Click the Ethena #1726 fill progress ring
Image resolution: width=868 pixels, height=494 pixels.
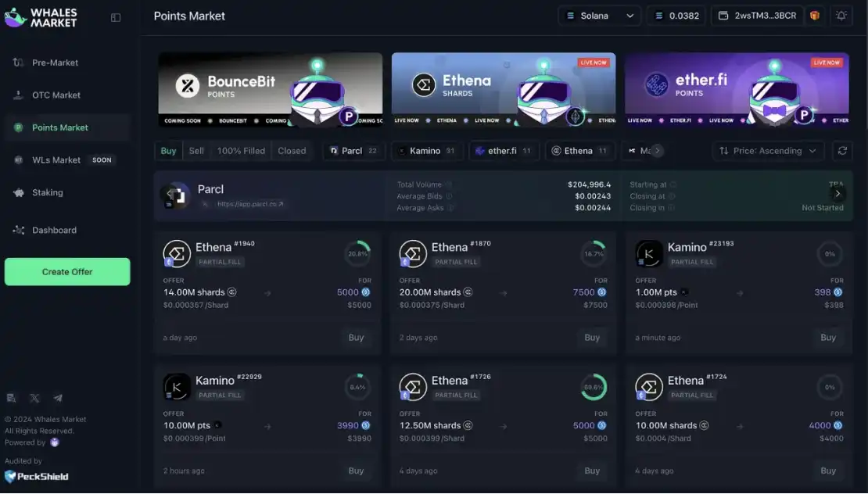594,387
